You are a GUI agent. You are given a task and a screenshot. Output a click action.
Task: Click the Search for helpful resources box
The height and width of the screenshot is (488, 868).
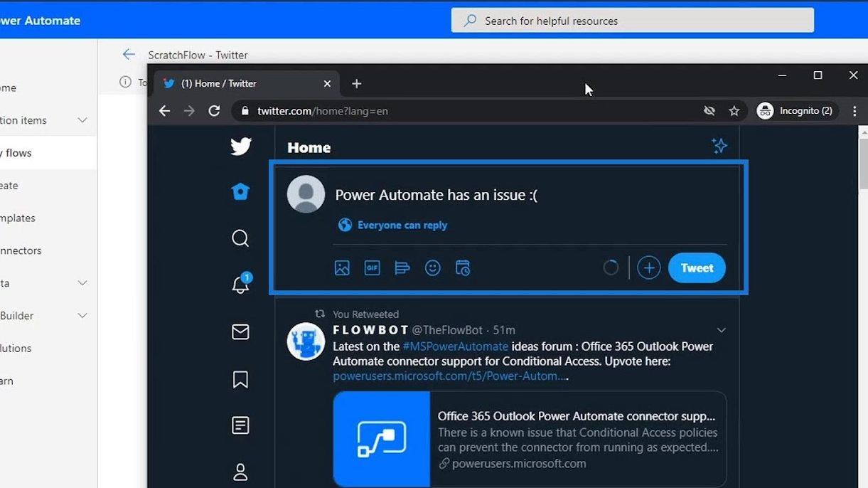coord(633,21)
